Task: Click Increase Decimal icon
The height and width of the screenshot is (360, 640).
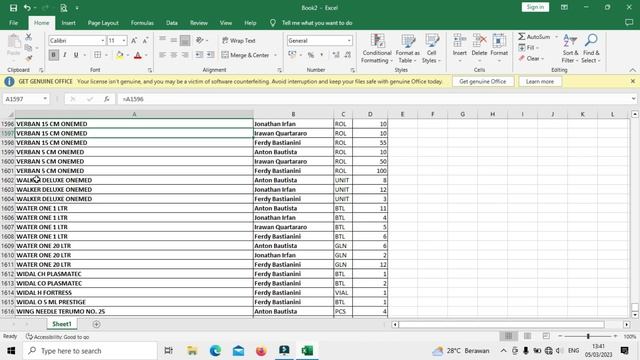Action: 336,55
